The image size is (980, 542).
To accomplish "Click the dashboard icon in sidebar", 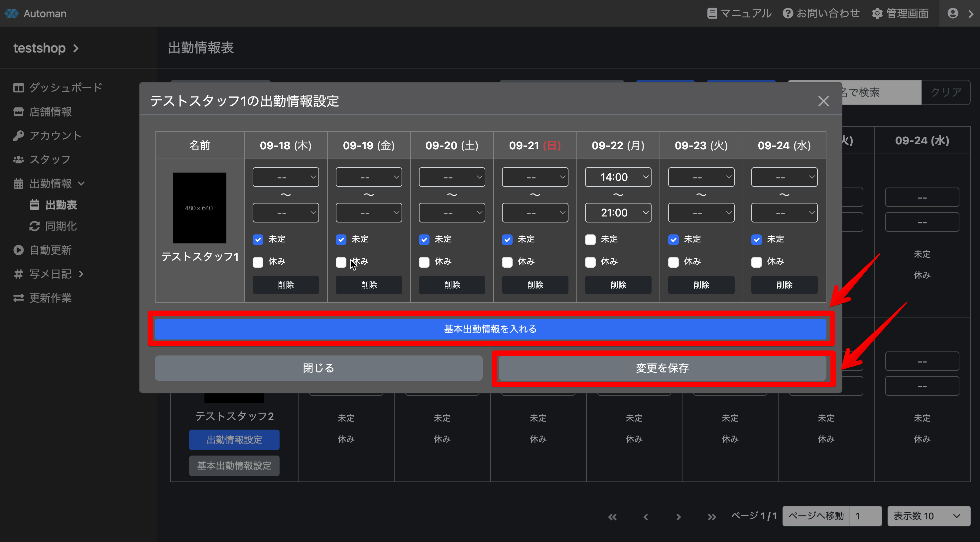I will tap(18, 87).
